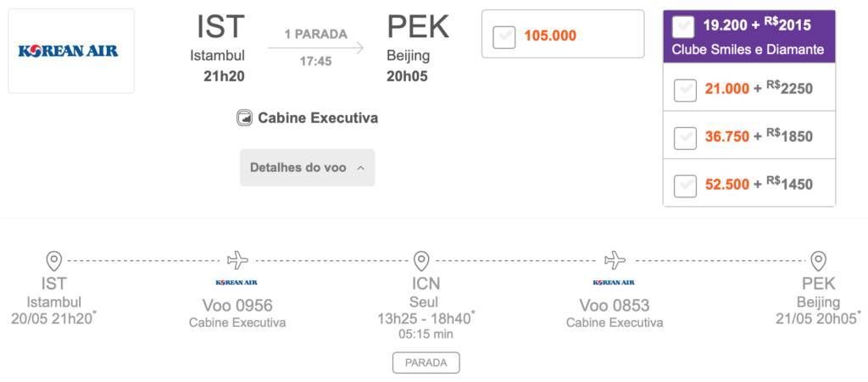The height and width of the screenshot is (382, 868).
Task: Click the Cabine Executiva seat icon
Action: tap(245, 119)
